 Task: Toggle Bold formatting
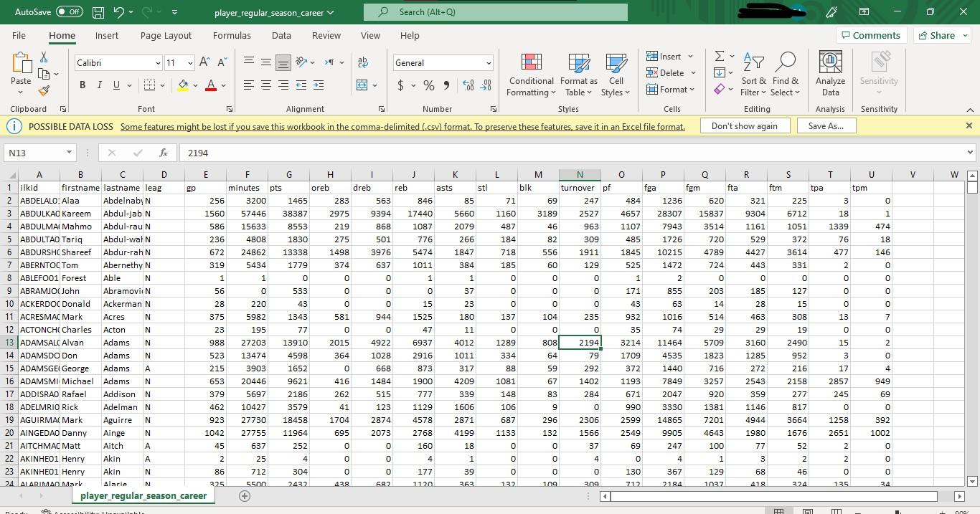[82, 85]
